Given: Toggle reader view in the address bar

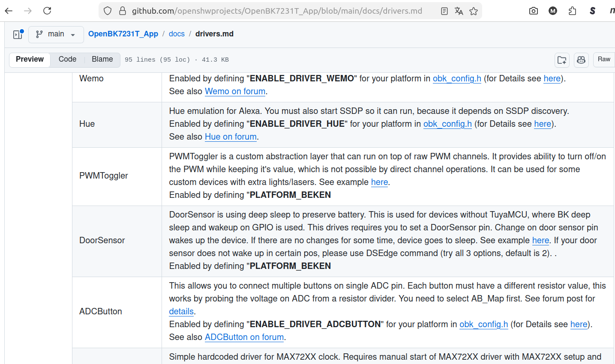Looking at the screenshot, I should tap(444, 11).
